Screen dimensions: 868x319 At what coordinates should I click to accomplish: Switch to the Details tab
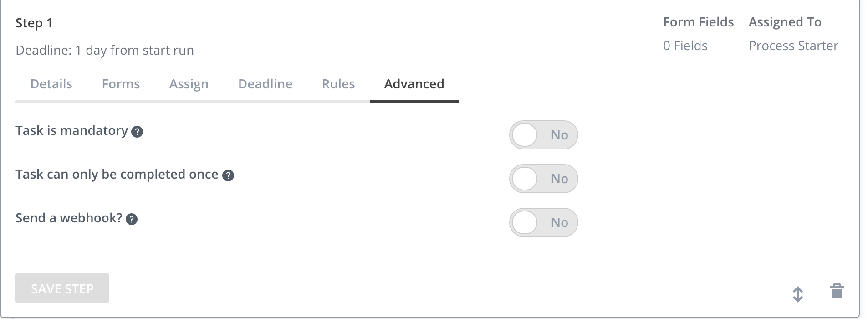[51, 84]
